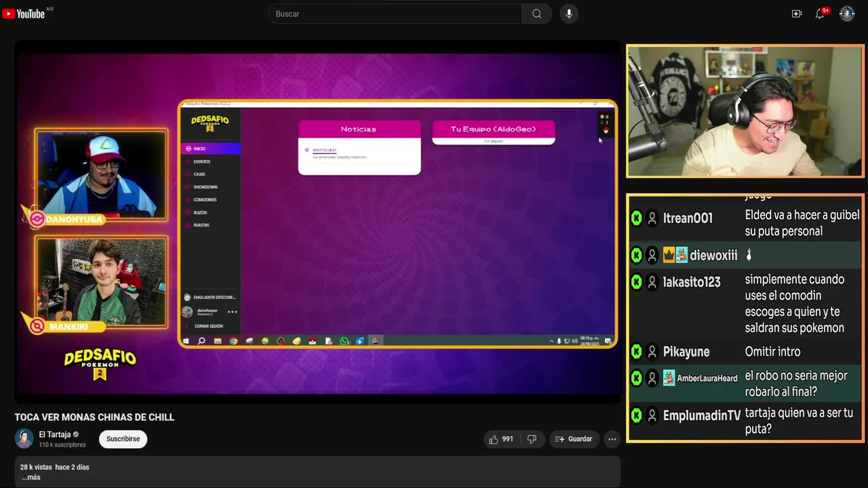Click the 'Omitir intro' chat message
The height and width of the screenshot is (488, 868).
click(x=772, y=352)
